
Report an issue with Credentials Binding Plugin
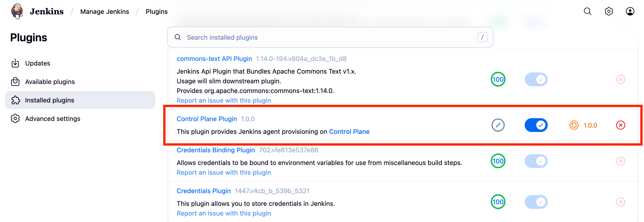point(224,173)
